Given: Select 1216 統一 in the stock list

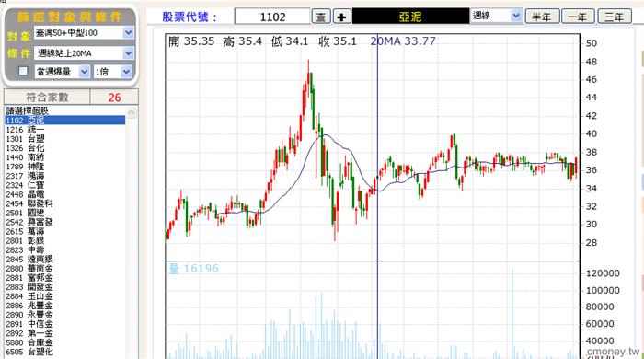Looking at the screenshot, I should [x=65, y=130].
